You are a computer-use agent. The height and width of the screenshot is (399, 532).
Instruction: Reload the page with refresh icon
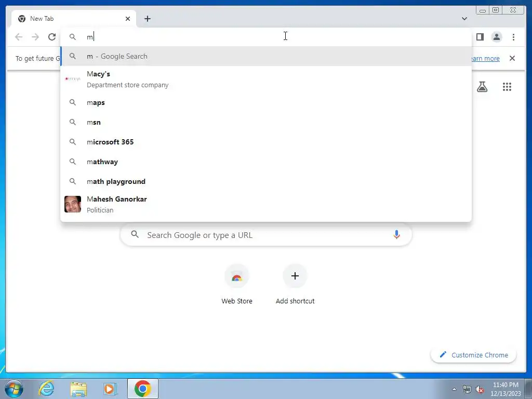(52, 37)
